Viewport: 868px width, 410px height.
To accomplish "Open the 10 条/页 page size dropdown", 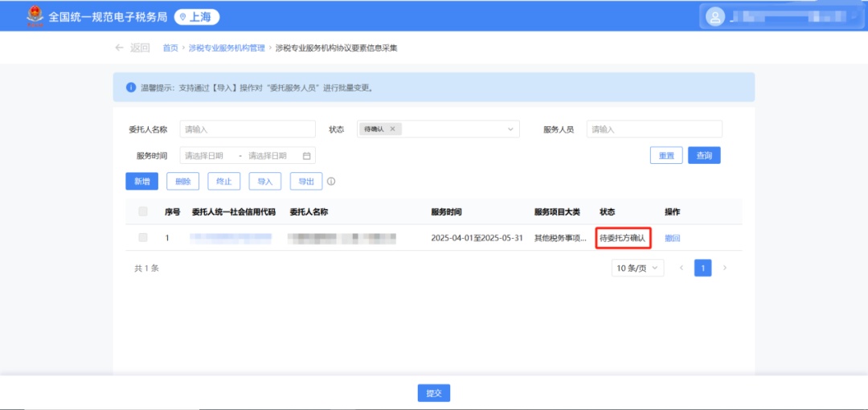I will click(639, 268).
